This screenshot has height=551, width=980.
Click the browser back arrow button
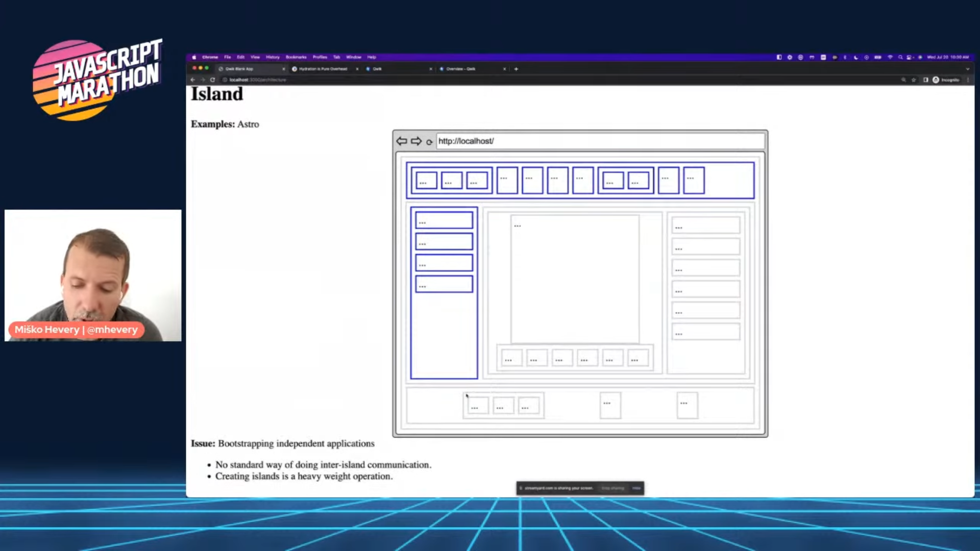point(193,80)
